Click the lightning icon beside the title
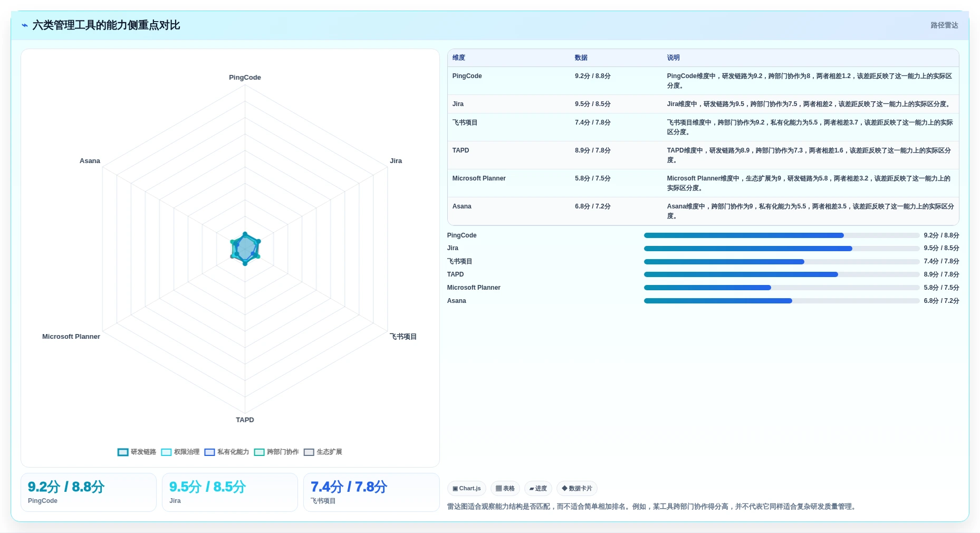Screen dimensions: 980x533 [x=24, y=25]
